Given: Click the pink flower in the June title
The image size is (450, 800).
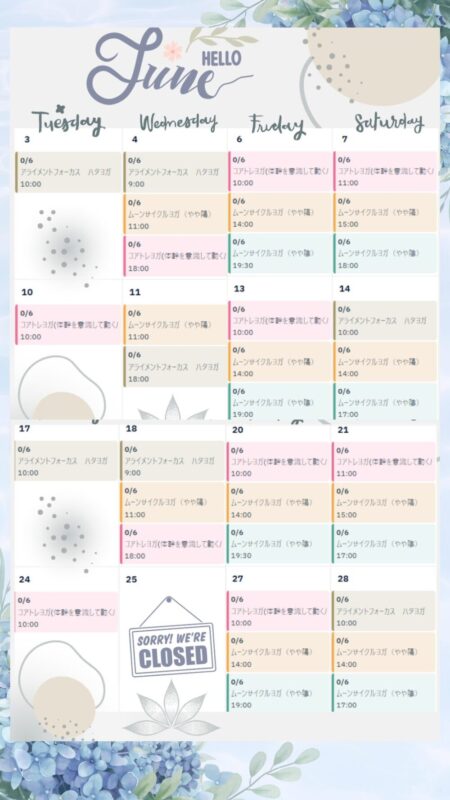Looking at the screenshot, I should click(x=172, y=51).
